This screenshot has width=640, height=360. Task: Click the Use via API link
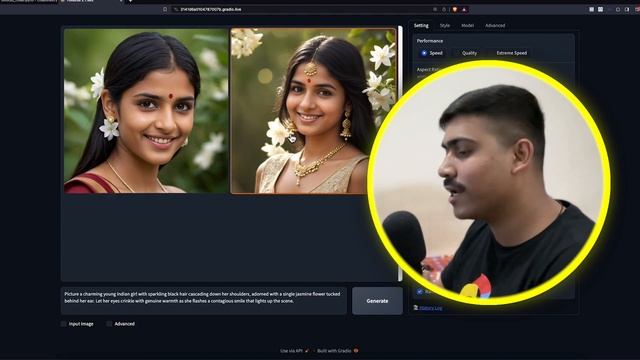[x=294, y=351]
